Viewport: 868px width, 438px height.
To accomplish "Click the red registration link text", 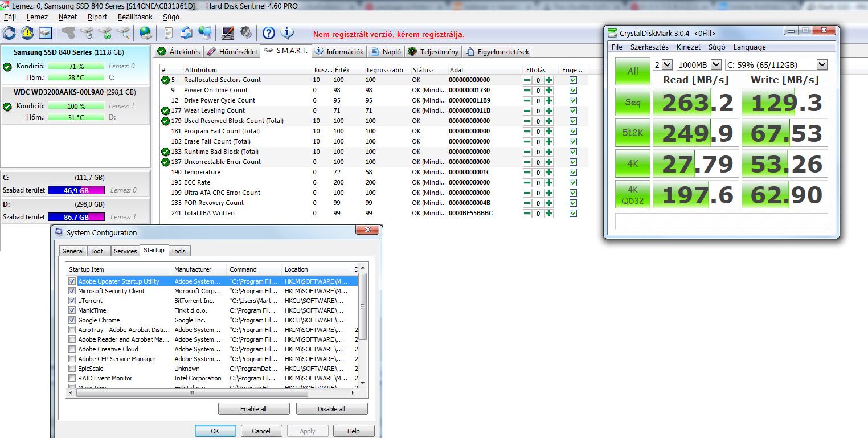I will click(388, 34).
